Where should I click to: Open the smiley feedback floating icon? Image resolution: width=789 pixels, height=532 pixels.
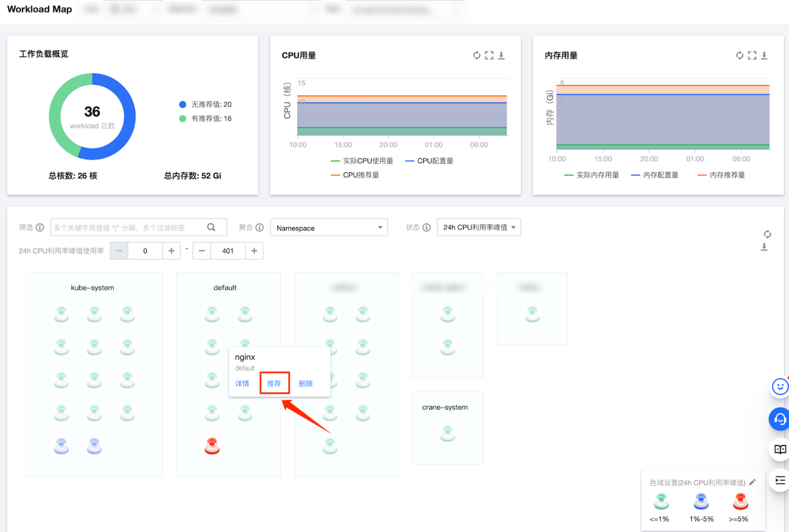780,387
